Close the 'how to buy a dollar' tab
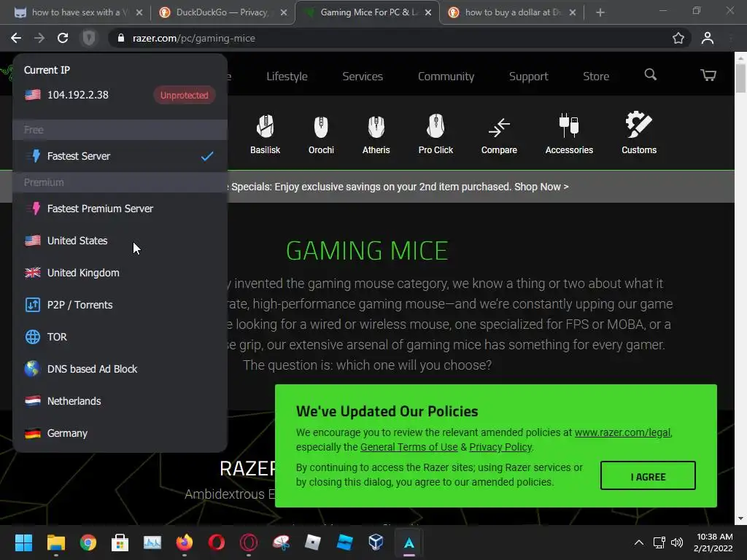This screenshot has width=747, height=560. pos(573,12)
